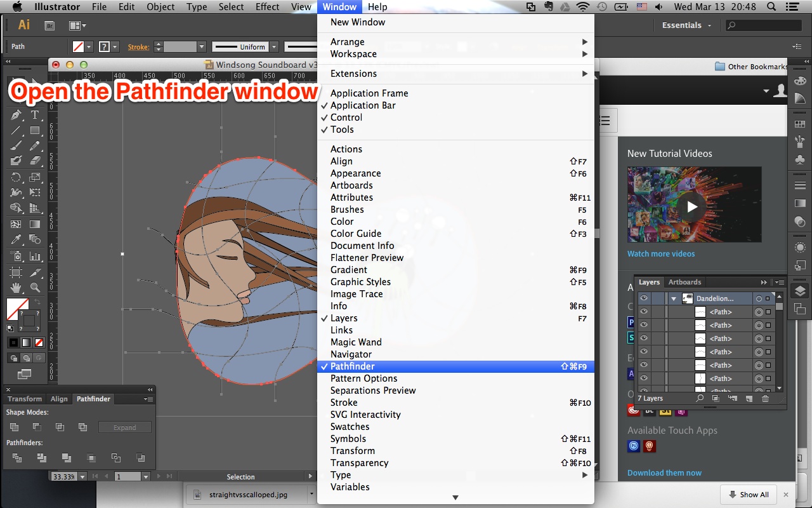Select the Gradient tool in toolbox

coord(35,224)
